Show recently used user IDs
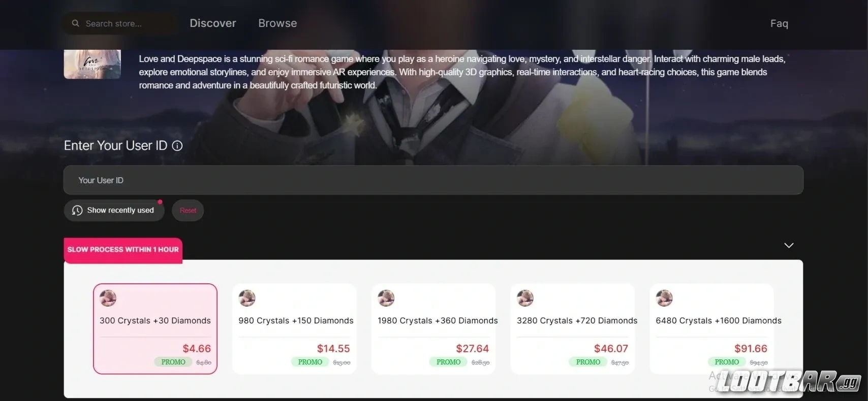Viewport: 868px width, 401px height. [x=114, y=210]
